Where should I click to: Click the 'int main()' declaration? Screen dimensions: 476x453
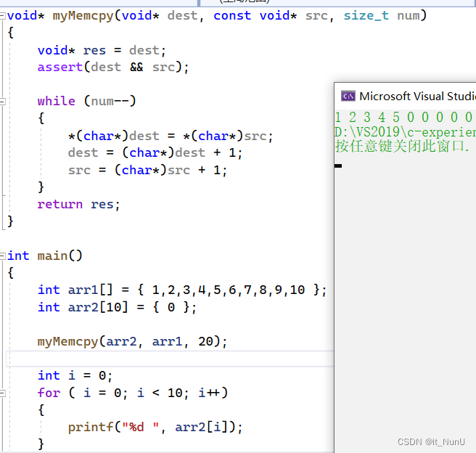click(x=45, y=256)
